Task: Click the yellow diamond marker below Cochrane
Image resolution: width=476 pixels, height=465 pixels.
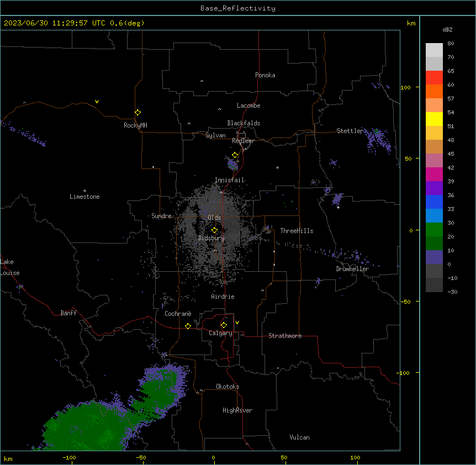Action: pyautogui.click(x=188, y=326)
